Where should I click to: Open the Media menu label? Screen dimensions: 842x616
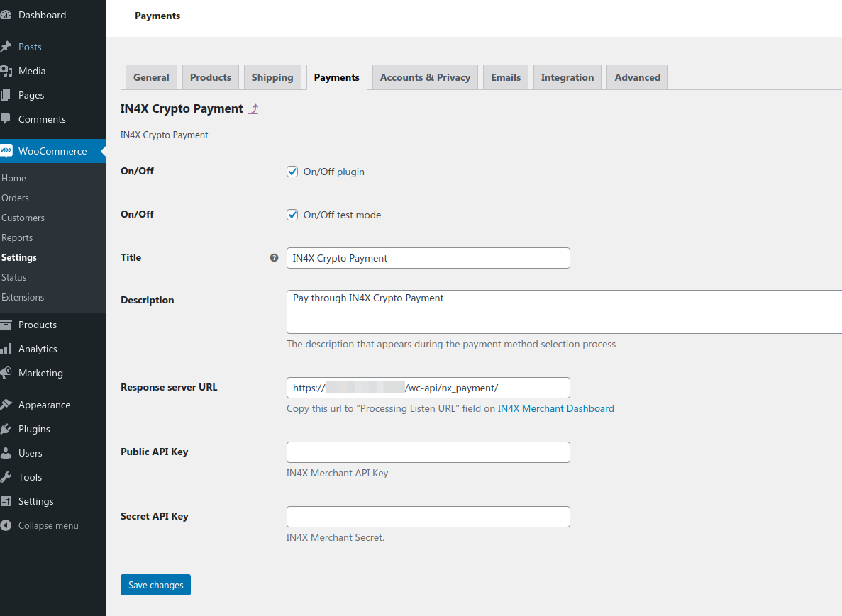pyautogui.click(x=32, y=71)
